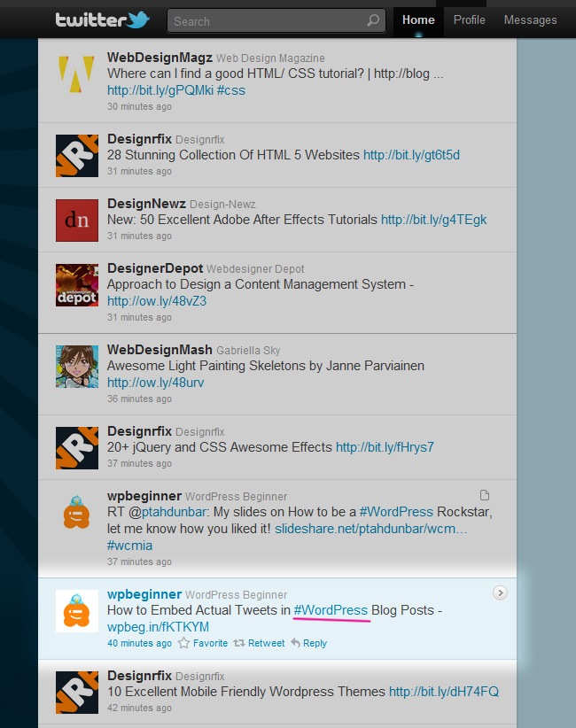This screenshot has width=576, height=728.
Task: Open DesignNewz red dn avatar
Action: pos(76,221)
